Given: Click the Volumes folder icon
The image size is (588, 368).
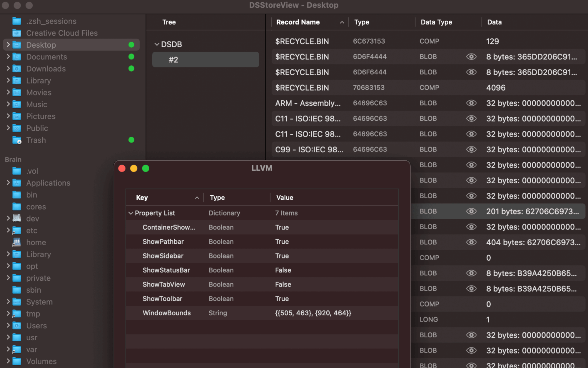Looking at the screenshot, I should (17, 362).
